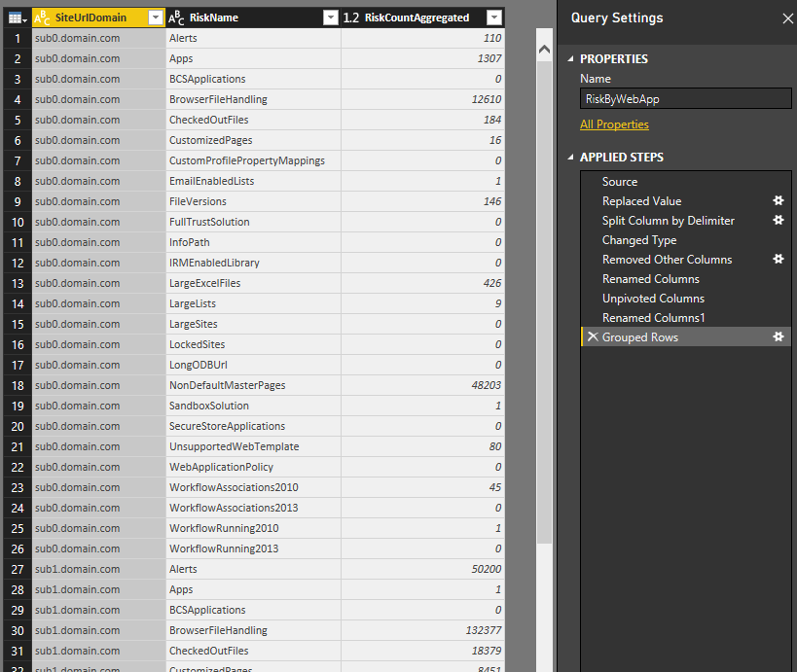Open settings gear for Grouped Rows step

click(778, 337)
